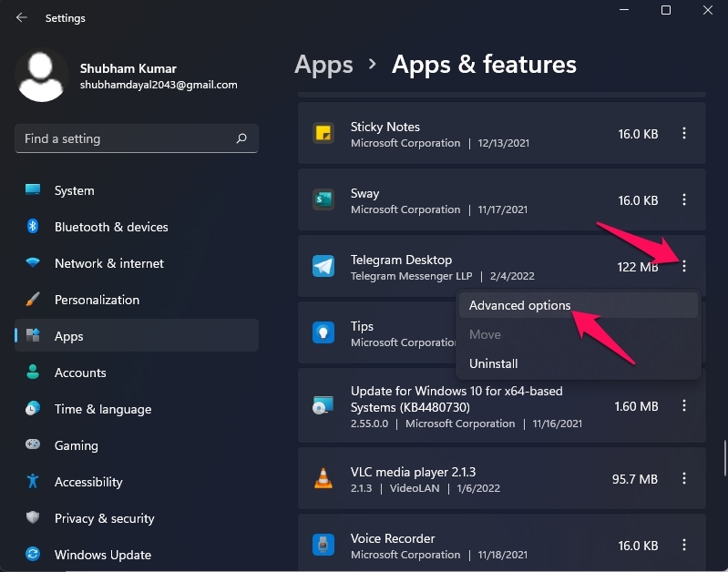Viewport: 728px width, 572px height.
Task: Select Uninstall from the context menu
Action: pyautogui.click(x=578, y=363)
